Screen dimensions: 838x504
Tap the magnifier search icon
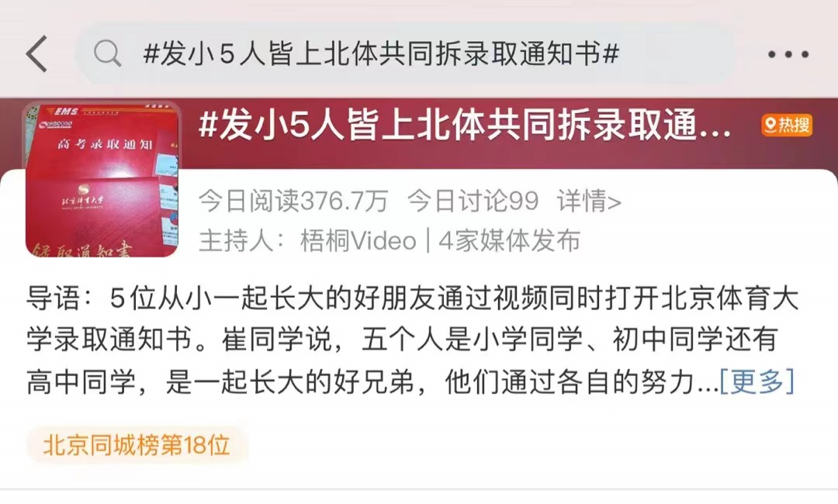coord(107,54)
